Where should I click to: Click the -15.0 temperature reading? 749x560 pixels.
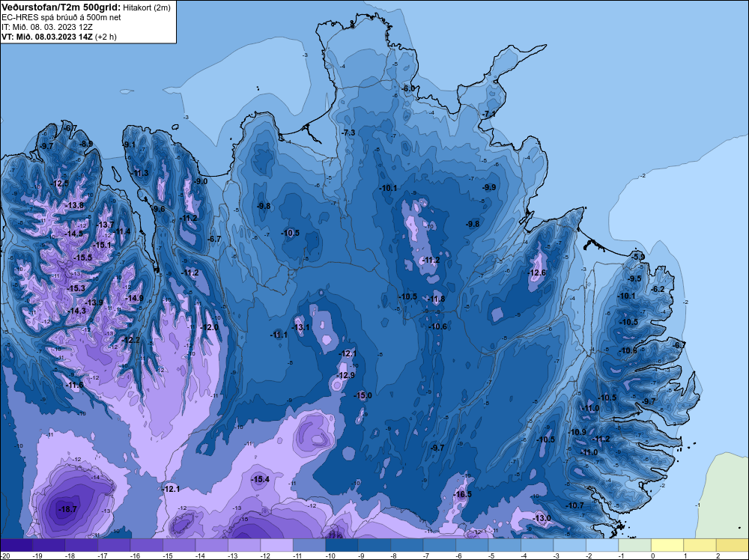(363, 395)
